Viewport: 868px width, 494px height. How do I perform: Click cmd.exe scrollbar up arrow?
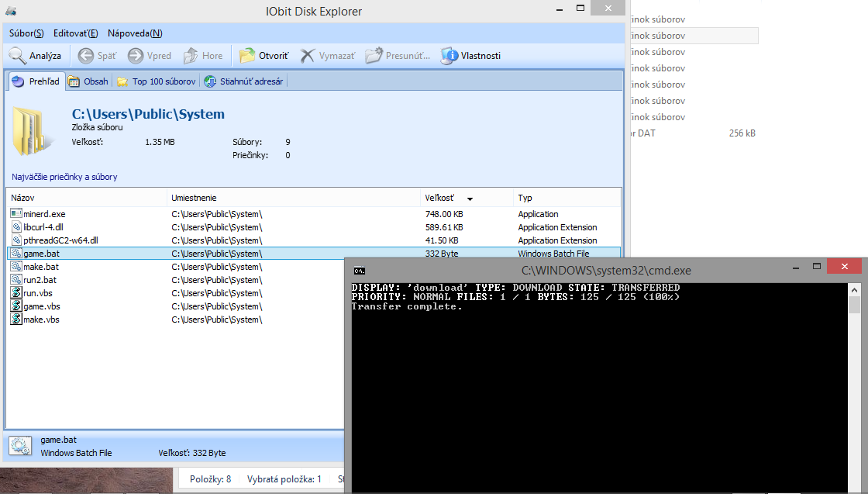(854, 289)
